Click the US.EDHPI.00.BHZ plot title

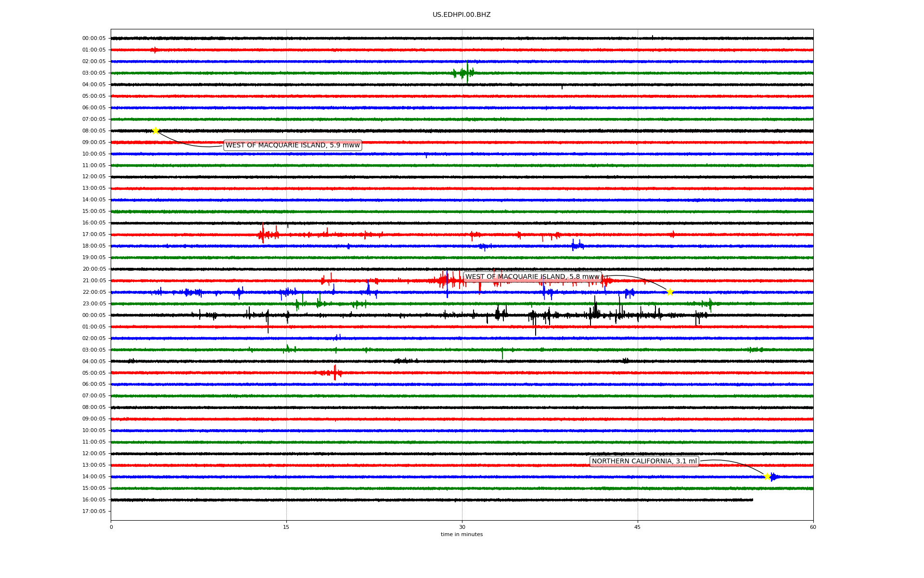pyautogui.click(x=462, y=15)
